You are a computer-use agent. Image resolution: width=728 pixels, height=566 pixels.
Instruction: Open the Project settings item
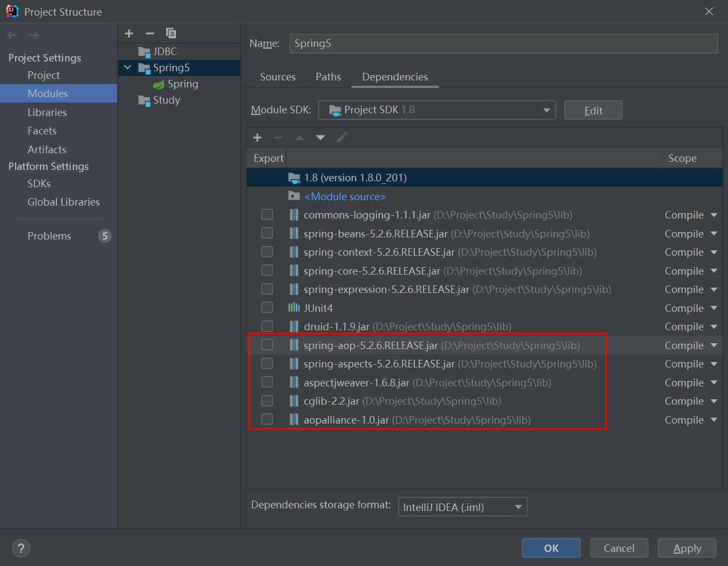point(44,75)
